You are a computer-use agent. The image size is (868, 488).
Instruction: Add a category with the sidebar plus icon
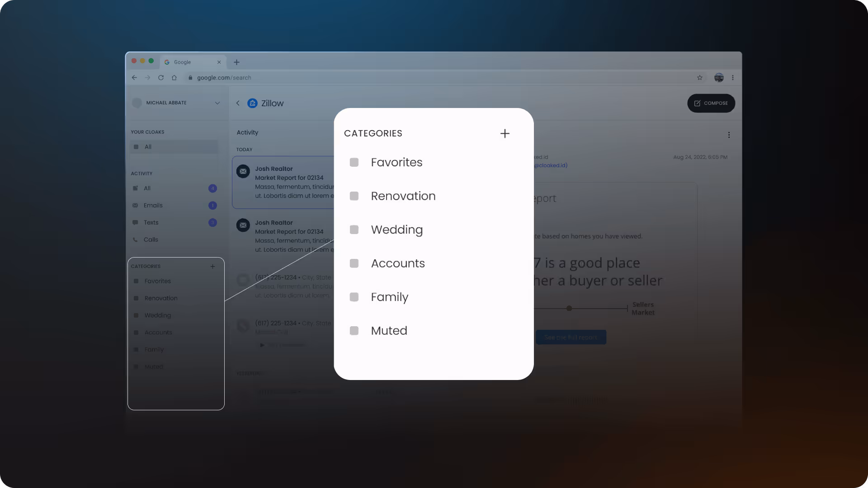212,267
